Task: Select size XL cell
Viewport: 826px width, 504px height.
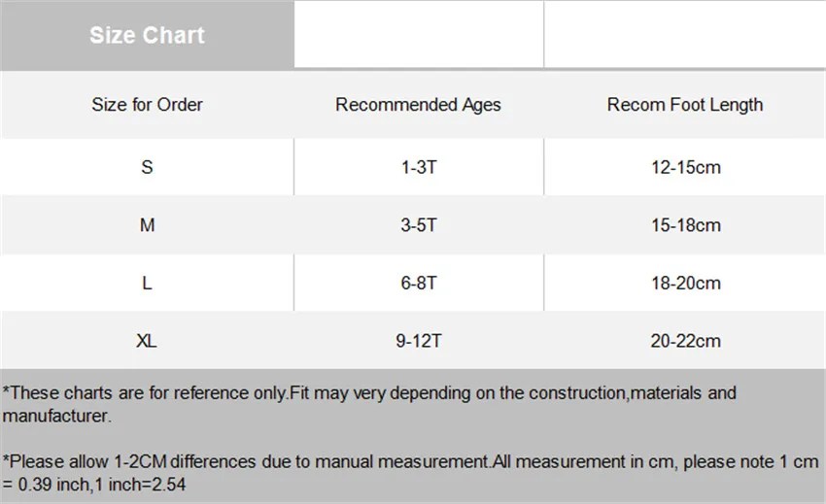Action: click(x=147, y=341)
